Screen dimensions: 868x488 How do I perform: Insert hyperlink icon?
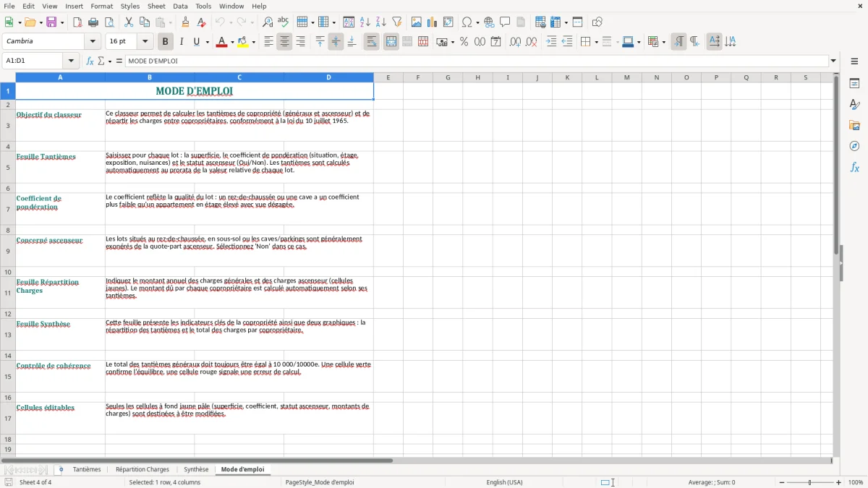coord(490,22)
